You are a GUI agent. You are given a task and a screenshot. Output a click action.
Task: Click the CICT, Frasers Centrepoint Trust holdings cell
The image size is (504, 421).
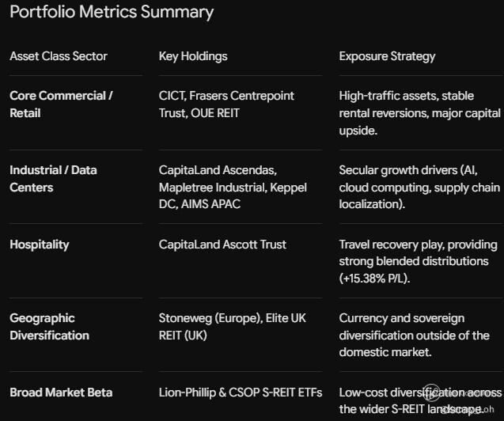226,104
